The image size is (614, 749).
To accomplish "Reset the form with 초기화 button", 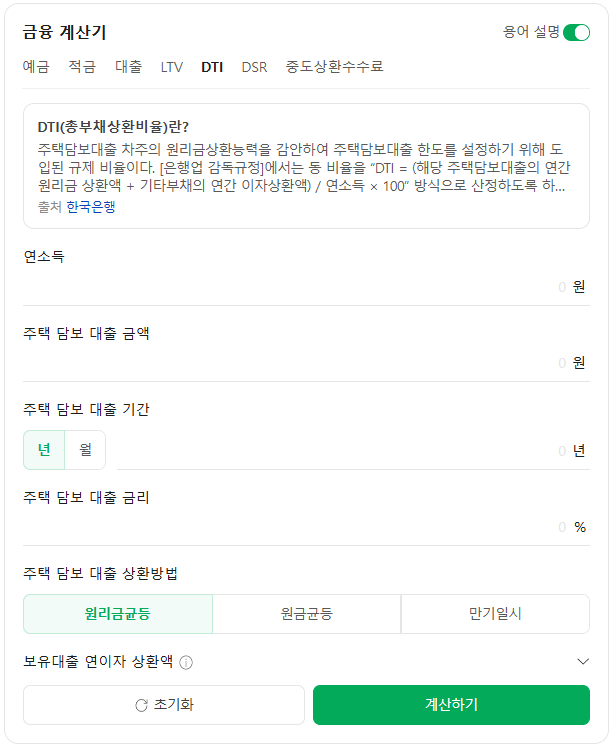I will [164, 705].
